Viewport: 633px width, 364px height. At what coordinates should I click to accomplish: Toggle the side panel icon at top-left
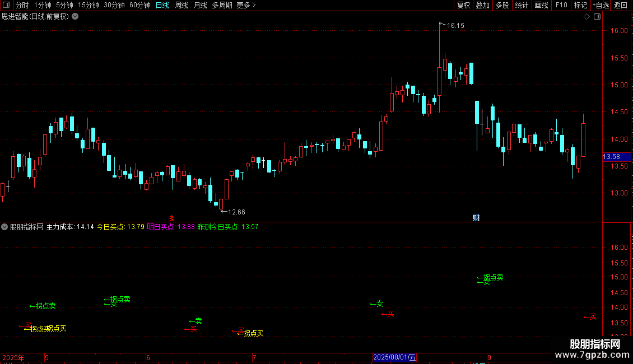pyautogui.click(x=6, y=5)
